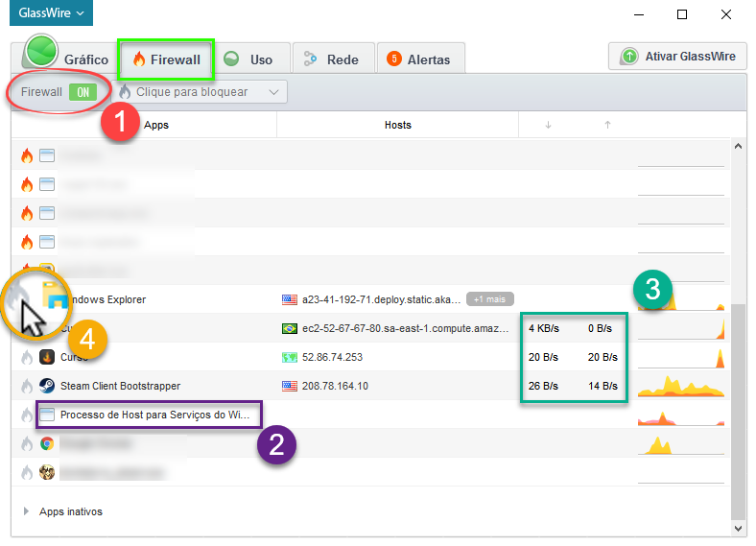Open the mini graph for the ec2-52-67-67-80 row
This screenshot has width=756, height=546.
point(681,328)
